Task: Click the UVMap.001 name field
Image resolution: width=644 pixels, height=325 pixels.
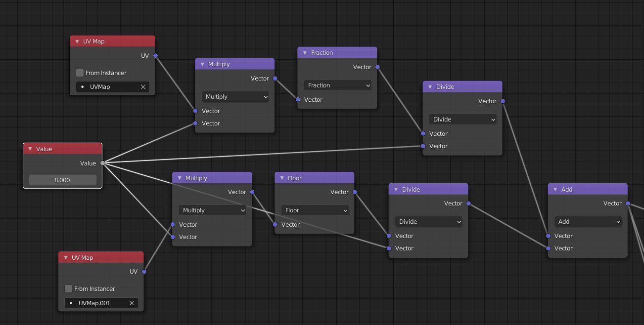Action: click(101, 303)
